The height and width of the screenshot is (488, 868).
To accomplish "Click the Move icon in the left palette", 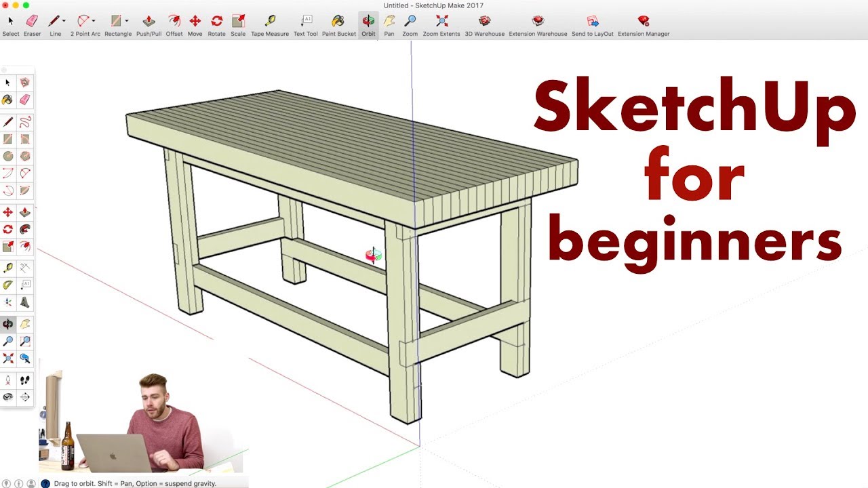I will [x=8, y=212].
